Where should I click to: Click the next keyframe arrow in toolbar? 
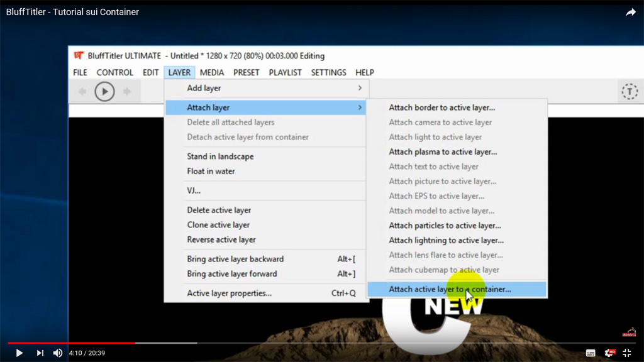click(x=127, y=92)
